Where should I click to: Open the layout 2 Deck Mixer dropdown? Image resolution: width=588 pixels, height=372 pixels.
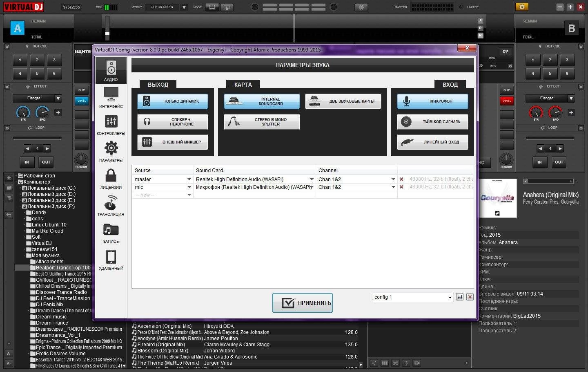click(x=184, y=7)
